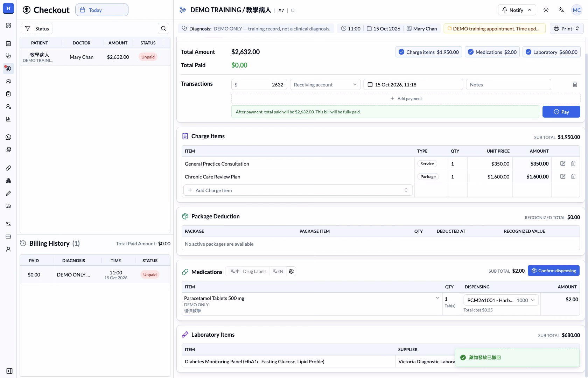Delete the General Practice Consultation charge item

click(x=573, y=163)
